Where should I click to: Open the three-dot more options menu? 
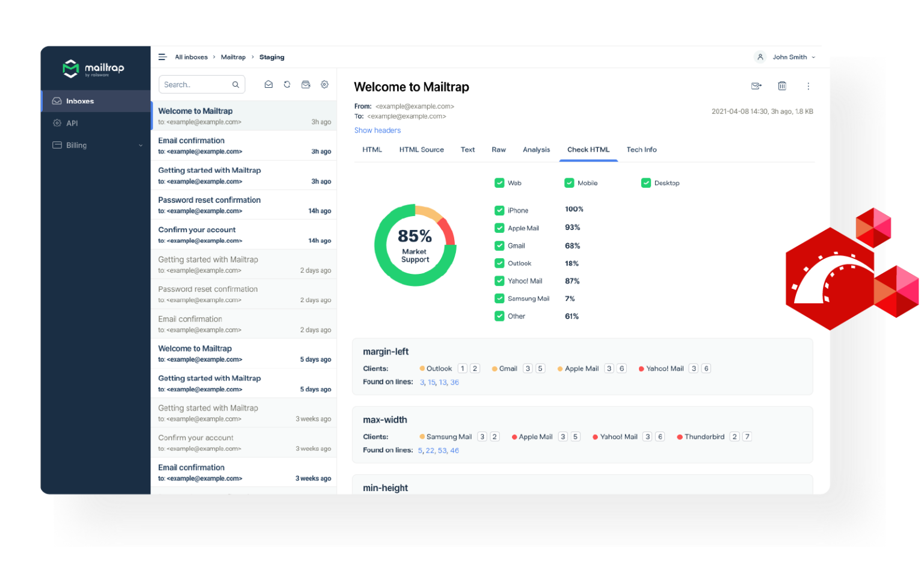coord(808,86)
